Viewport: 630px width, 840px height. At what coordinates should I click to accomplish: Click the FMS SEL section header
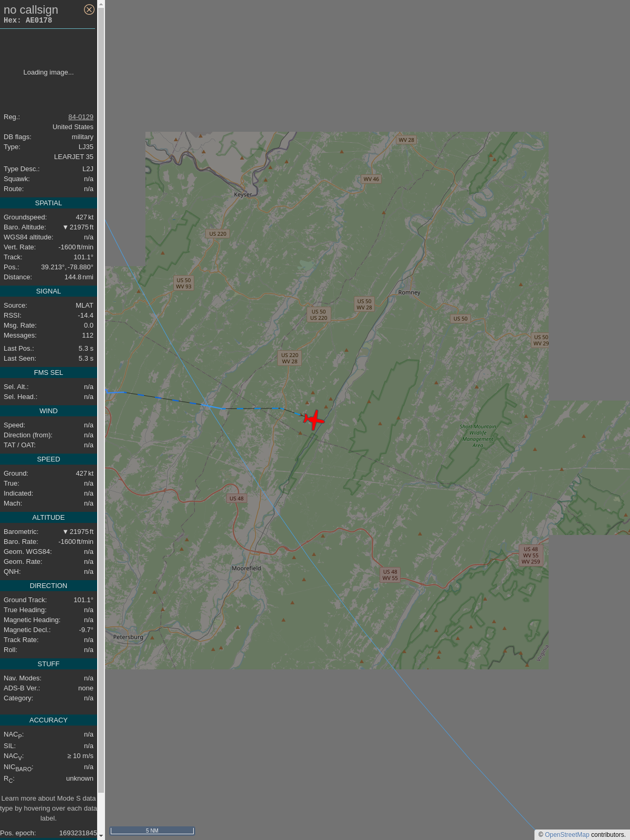click(48, 373)
